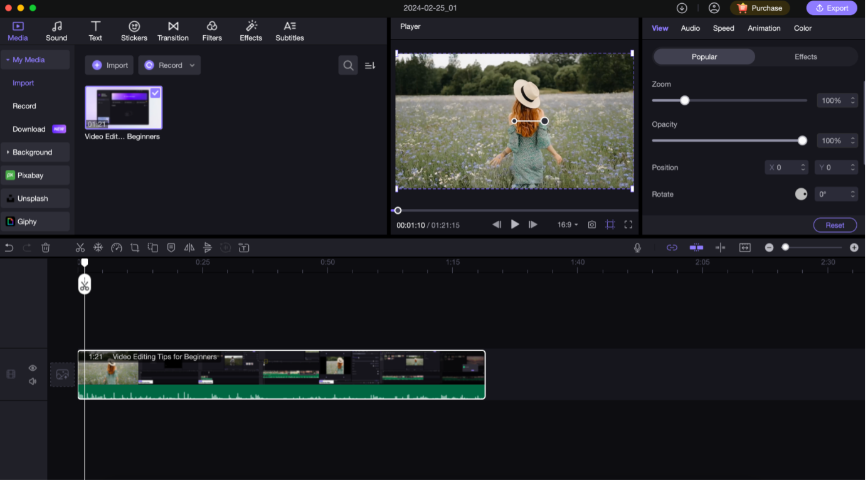Play the preview video
Screen dimensions: 868x483
coord(515,225)
